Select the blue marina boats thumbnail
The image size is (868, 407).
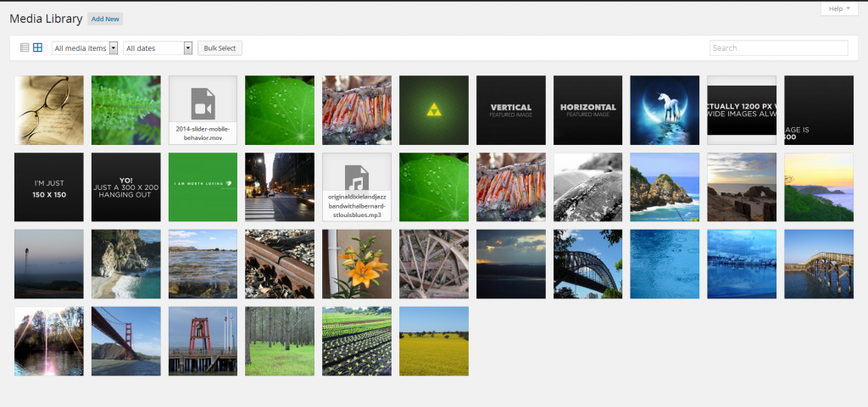[x=742, y=265]
